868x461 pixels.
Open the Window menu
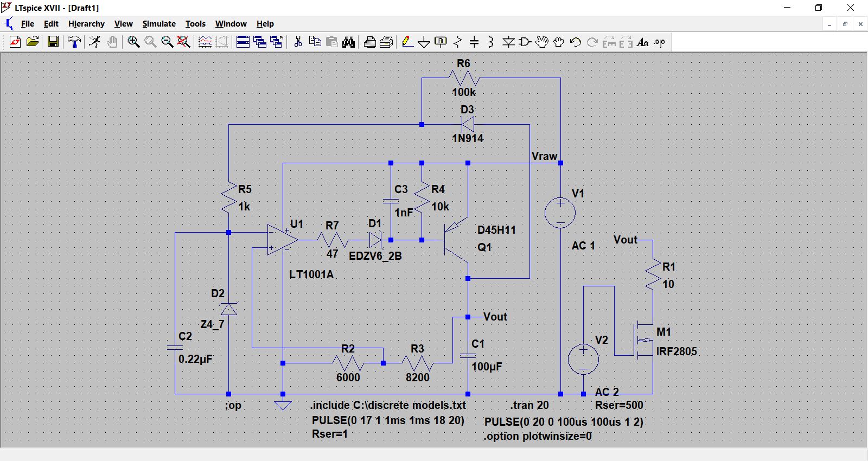(x=231, y=24)
